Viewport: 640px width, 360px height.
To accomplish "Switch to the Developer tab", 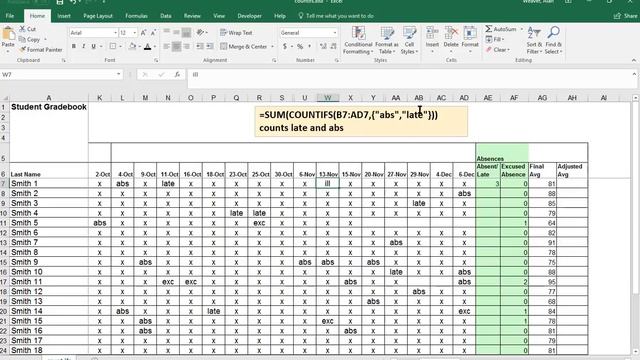I will [x=249, y=16].
